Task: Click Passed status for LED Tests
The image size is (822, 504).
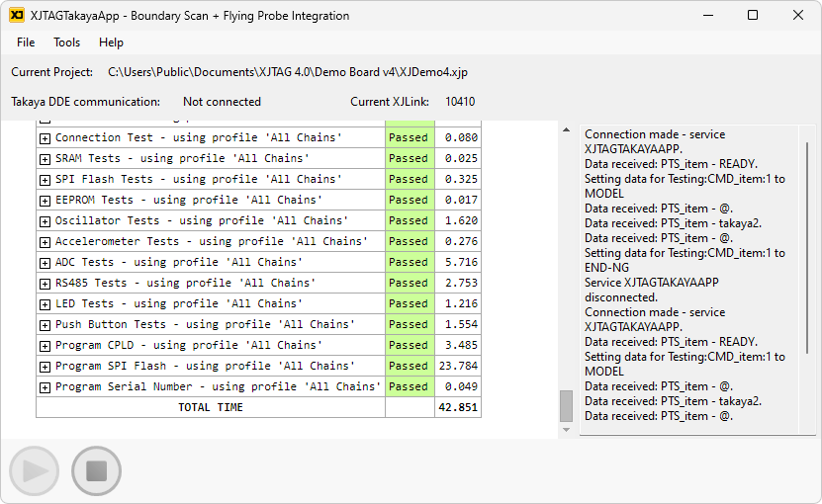Action: click(x=409, y=304)
